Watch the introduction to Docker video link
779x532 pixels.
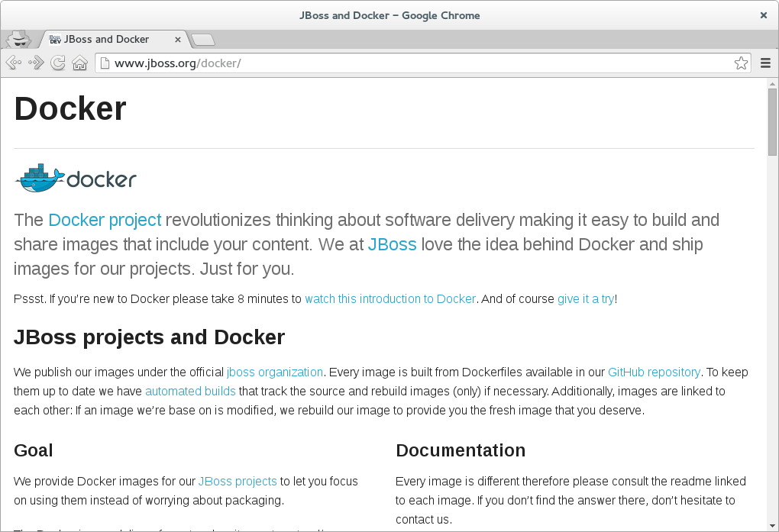(390, 298)
